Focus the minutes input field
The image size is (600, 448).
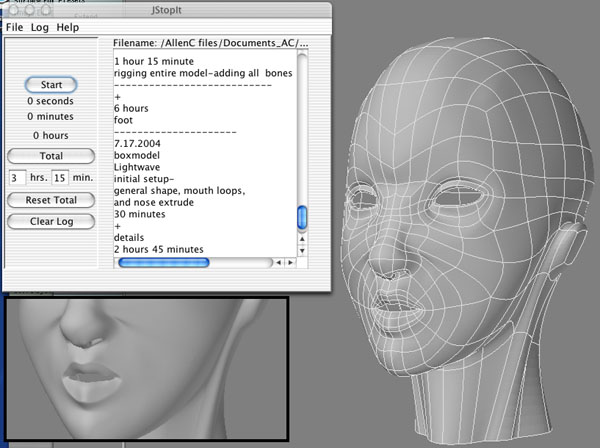click(x=60, y=178)
